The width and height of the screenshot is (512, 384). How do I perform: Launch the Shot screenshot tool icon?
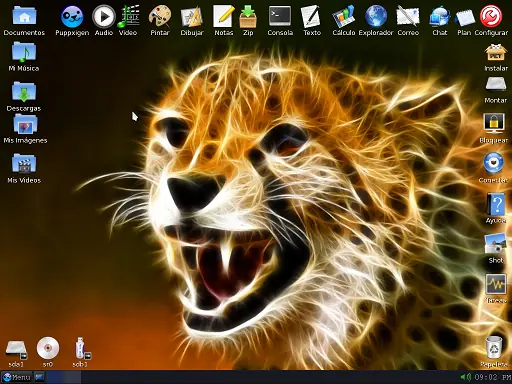[495, 243]
